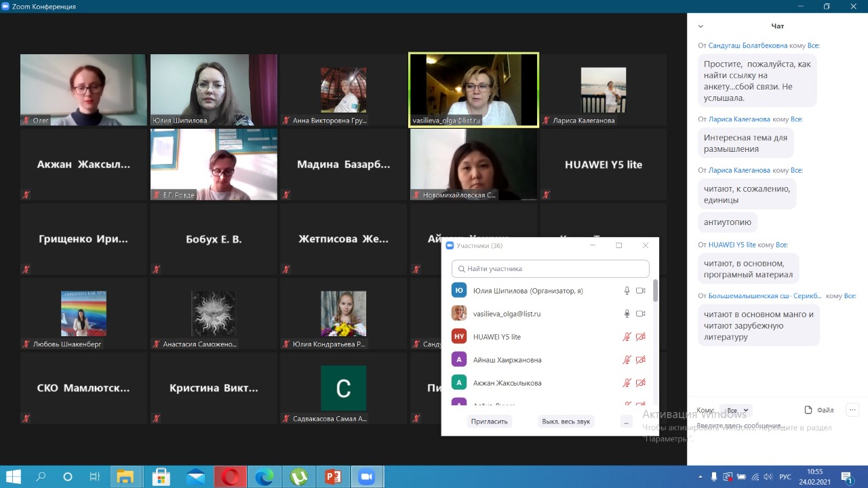Image resolution: width=868 pixels, height=488 pixels.
Task: Open Opera browser from the taskbar
Action: (x=230, y=476)
